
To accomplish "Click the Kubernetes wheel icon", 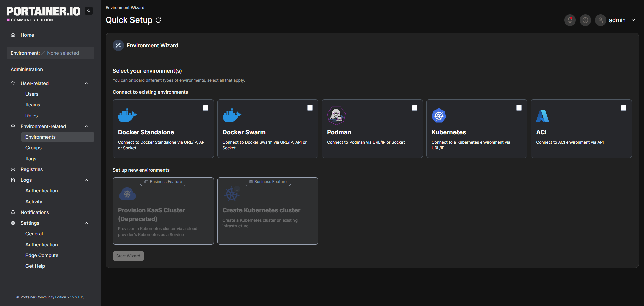I will [x=439, y=116].
